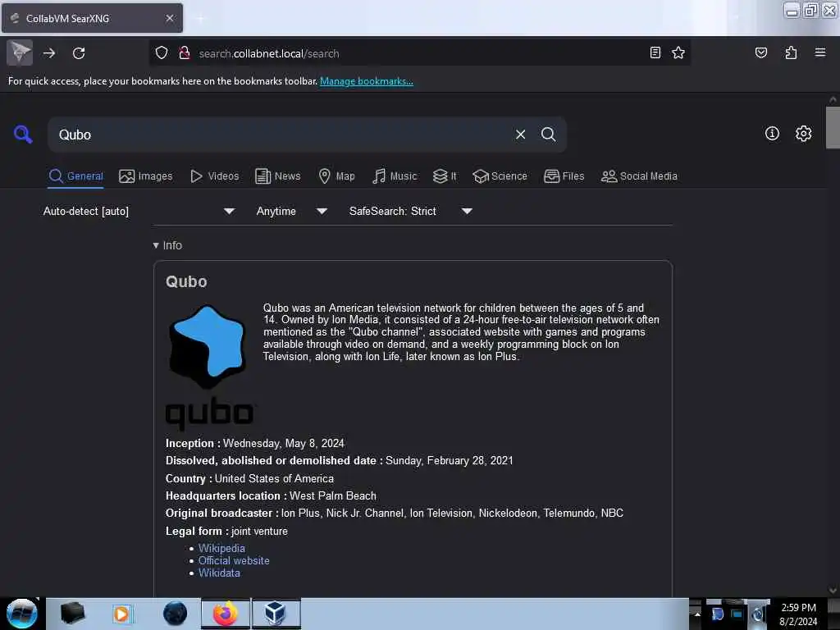
Task: Click the browser back button
Action: pos(20,52)
